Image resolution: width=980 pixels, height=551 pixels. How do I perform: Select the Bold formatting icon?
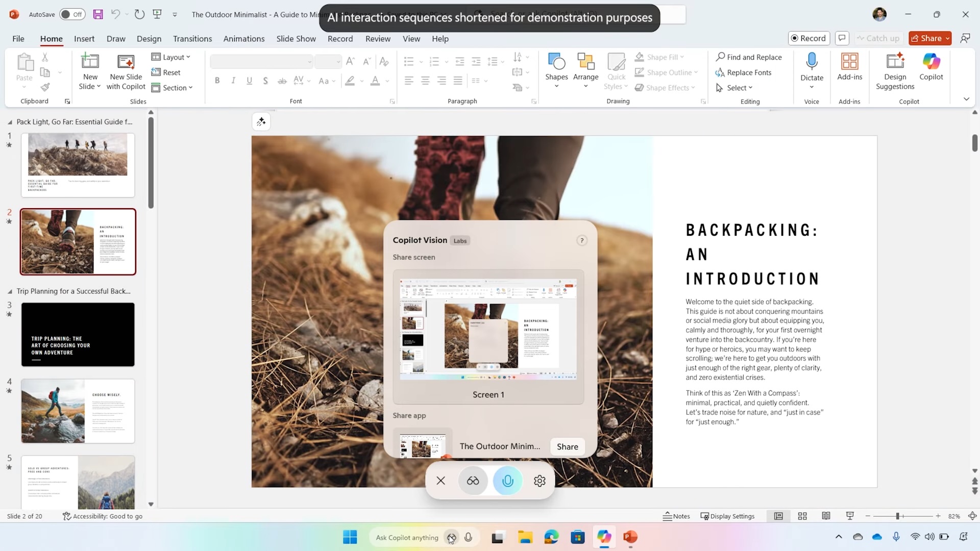[x=217, y=80]
